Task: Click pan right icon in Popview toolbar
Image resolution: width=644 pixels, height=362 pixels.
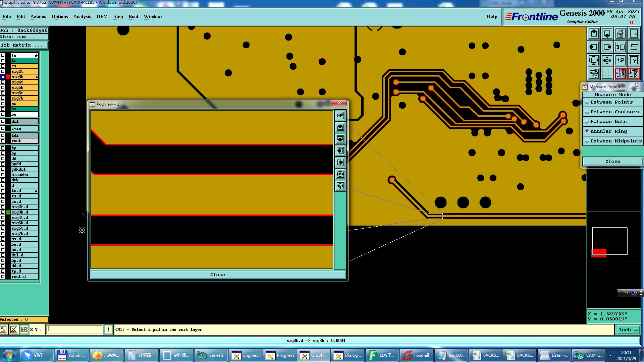Action: click(340, 163)
